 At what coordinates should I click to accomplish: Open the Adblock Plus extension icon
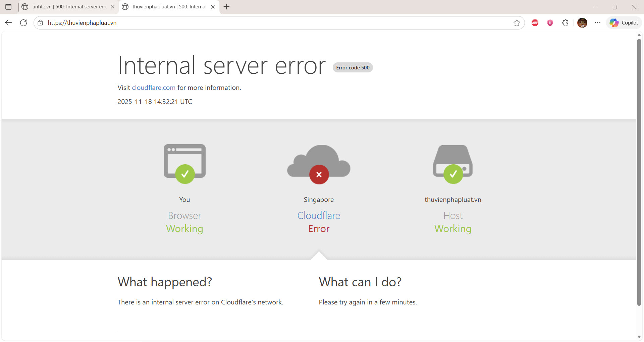[x=535, y=23]
